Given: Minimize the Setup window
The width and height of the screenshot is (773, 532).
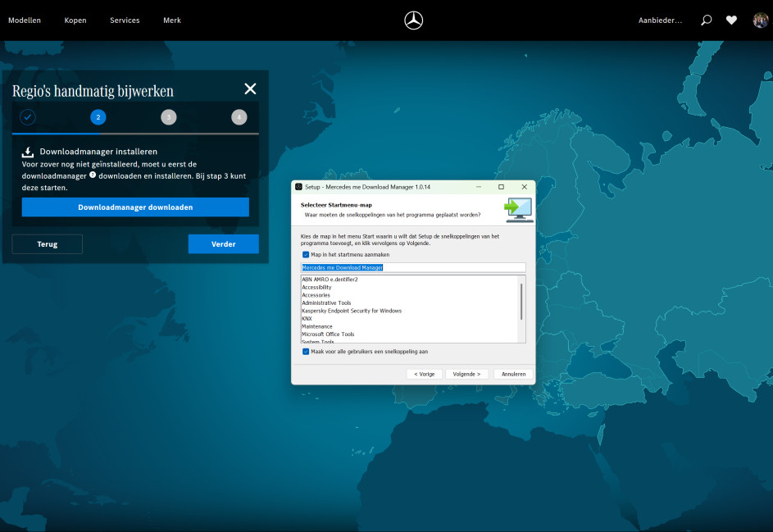Looking at the screenshot, I should coord(479,187).
